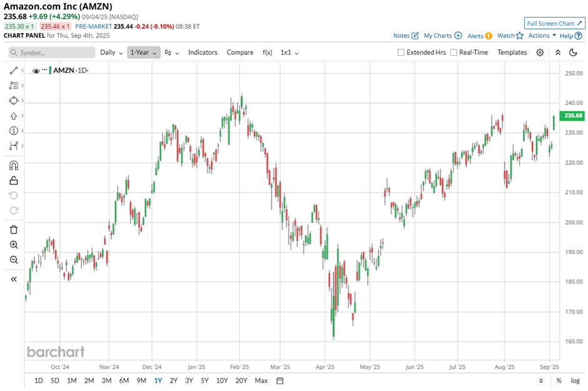Open AMZN series options three dots
Image resolution: width=588 pixels, height=391 pixels.
click(44, 70)
